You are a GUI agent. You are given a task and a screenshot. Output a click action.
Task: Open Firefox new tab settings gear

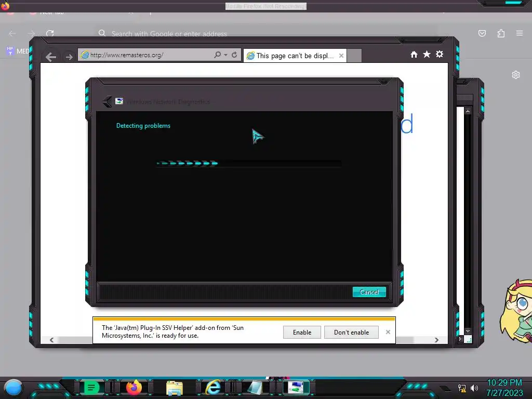[516, 75]
